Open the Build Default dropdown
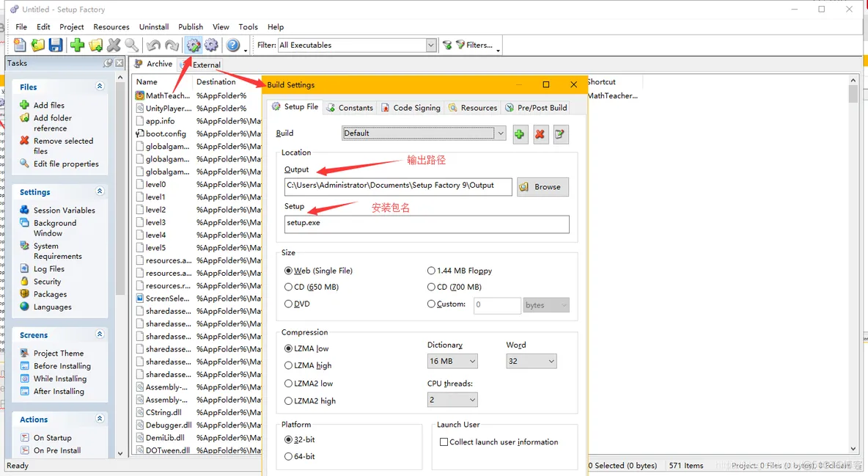This screenshot has height=476, width=868. 501,133
